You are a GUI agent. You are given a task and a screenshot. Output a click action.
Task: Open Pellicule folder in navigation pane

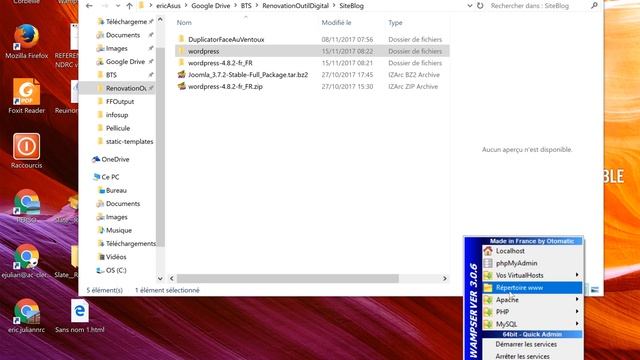pyautogui.click(x=118, y=128)
